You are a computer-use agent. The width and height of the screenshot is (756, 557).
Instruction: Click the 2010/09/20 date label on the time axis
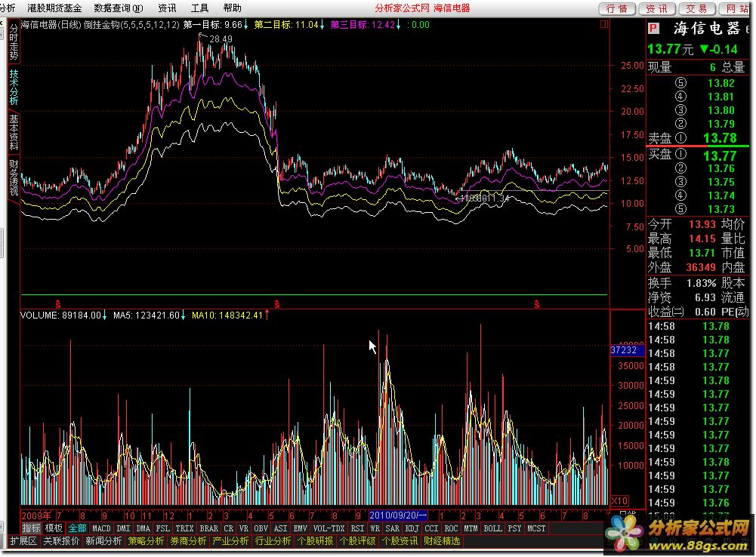(x=398, y=515)
